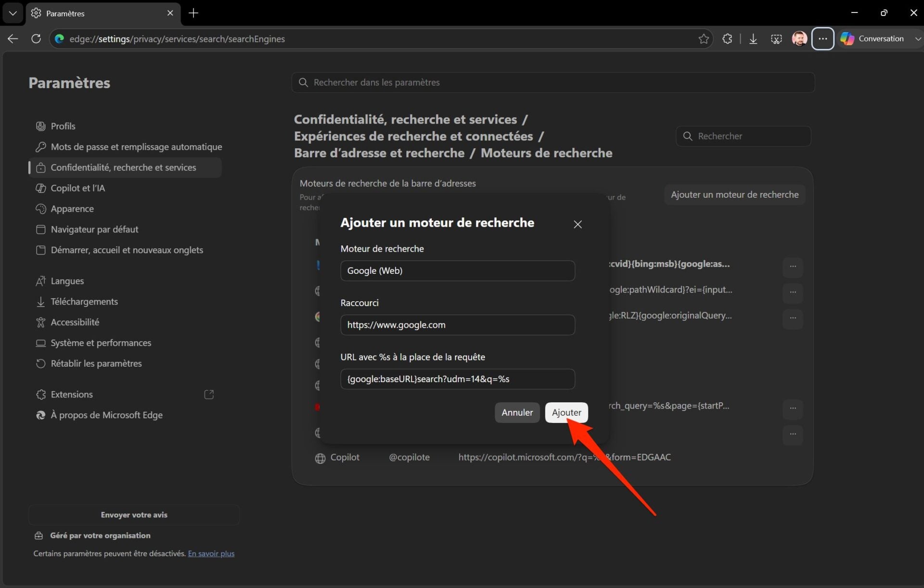
Task: Open the Profils settings section
Action: click(x=125, y=126)
